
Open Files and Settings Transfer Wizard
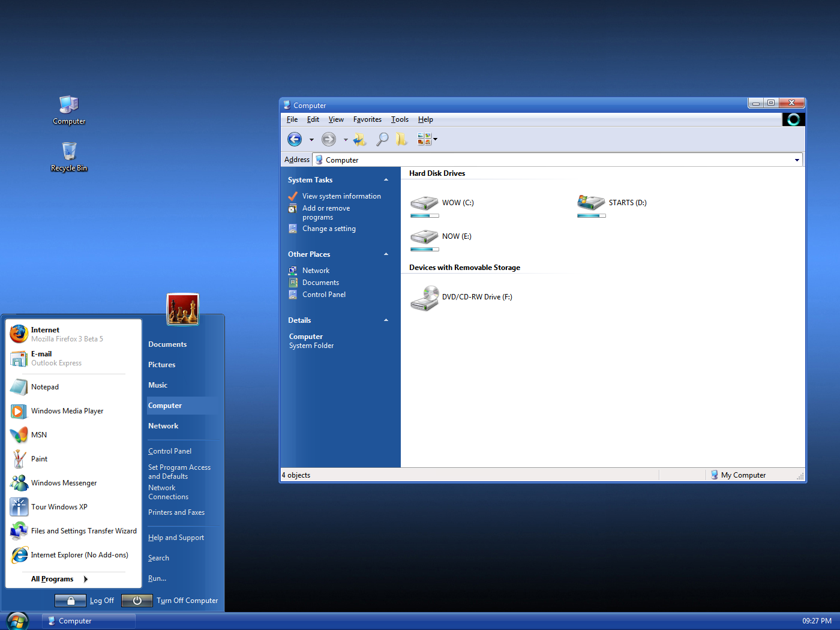click(x=74, y=531)
